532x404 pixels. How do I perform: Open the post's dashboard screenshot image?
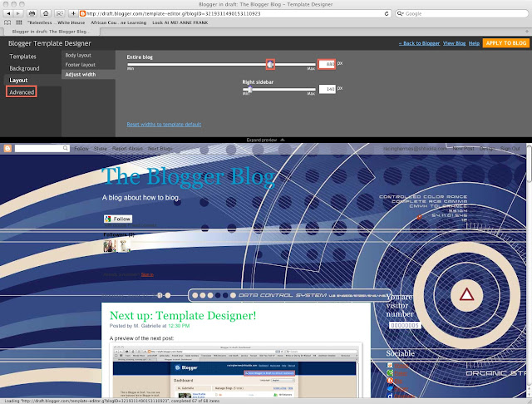[x=236, y=370]
